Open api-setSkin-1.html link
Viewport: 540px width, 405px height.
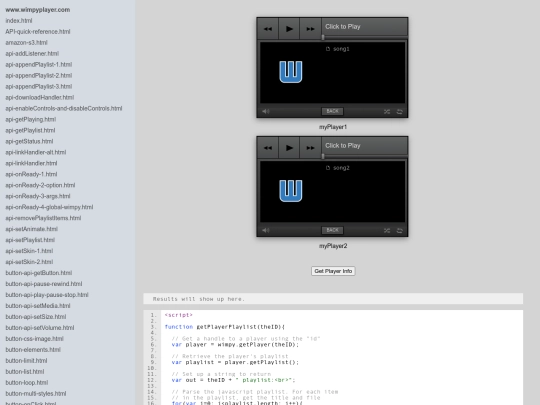pos(29,251)
